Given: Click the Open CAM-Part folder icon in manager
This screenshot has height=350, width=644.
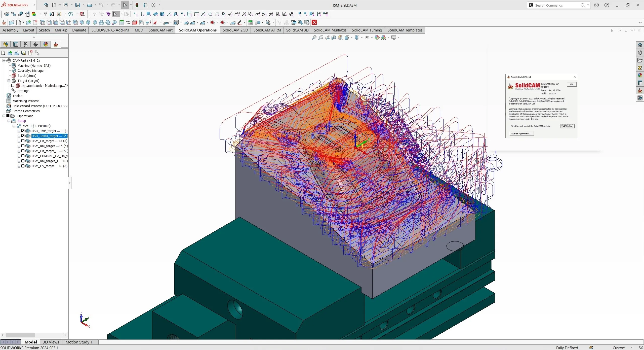Looking at the screenshot, I should (10, 53).
